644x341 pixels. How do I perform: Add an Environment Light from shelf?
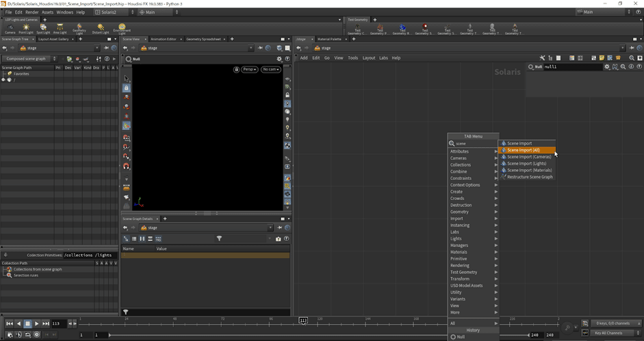[122, 28]
